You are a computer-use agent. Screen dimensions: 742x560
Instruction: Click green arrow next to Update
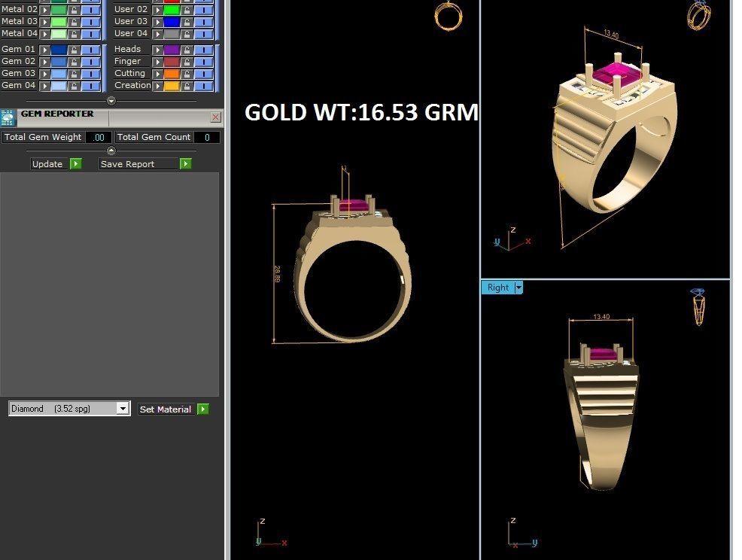[x=76, y=164]
